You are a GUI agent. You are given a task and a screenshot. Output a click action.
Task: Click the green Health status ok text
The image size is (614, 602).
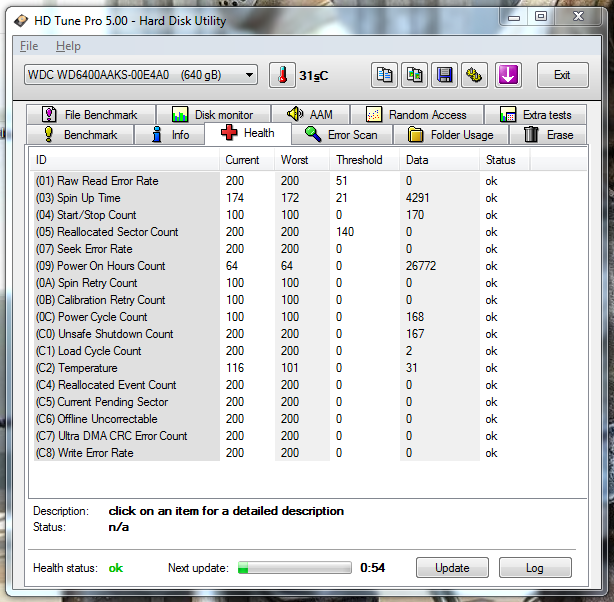click(116, 568)
